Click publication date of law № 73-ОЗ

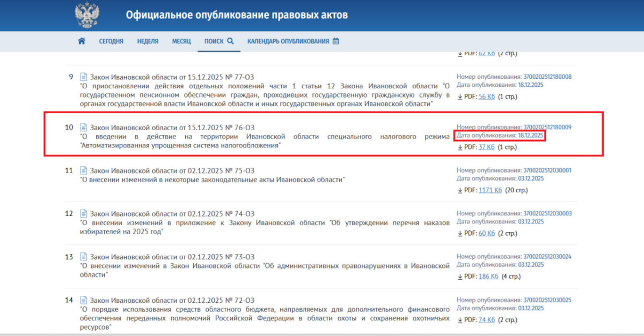[531, 265]
